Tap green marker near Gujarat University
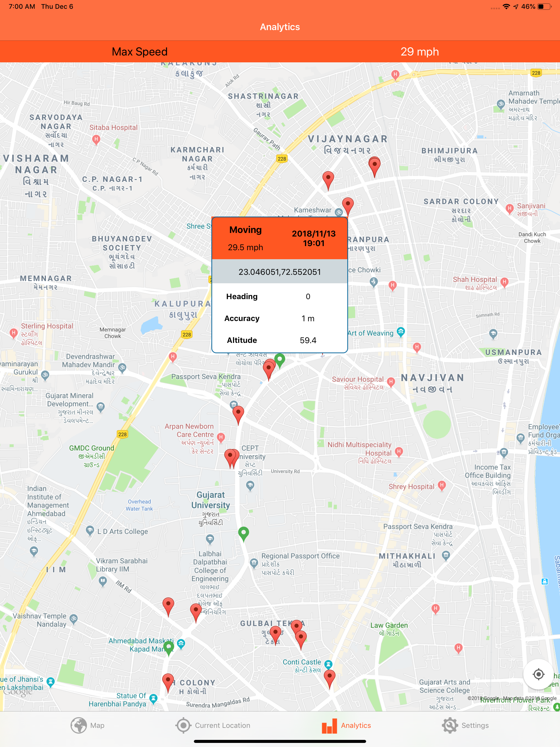This screenshot has height=747, width=560. [x=244, y=533]
